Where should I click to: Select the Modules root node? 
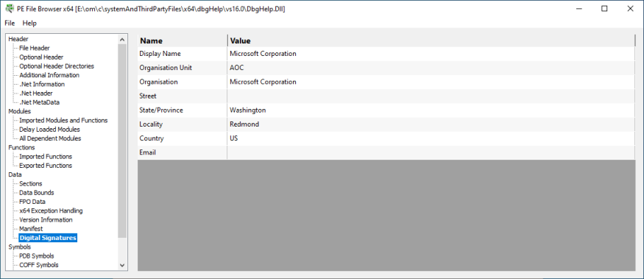coord(20,111)
